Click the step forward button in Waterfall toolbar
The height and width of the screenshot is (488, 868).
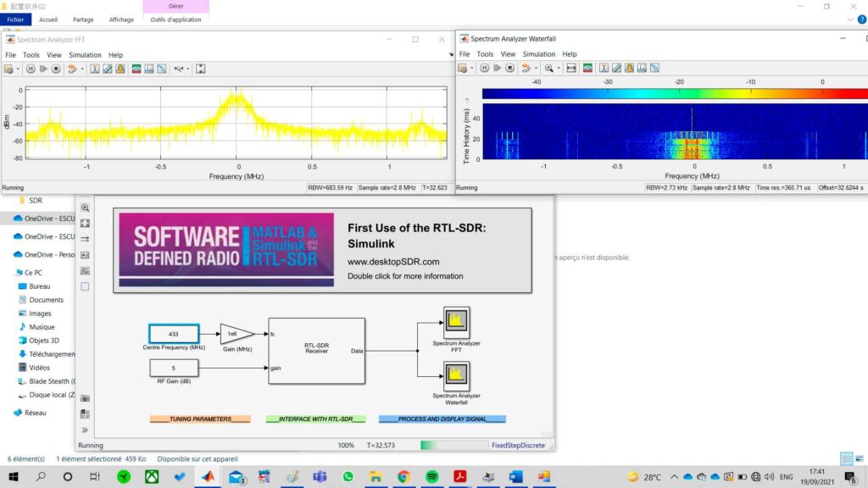coord(497,68)
